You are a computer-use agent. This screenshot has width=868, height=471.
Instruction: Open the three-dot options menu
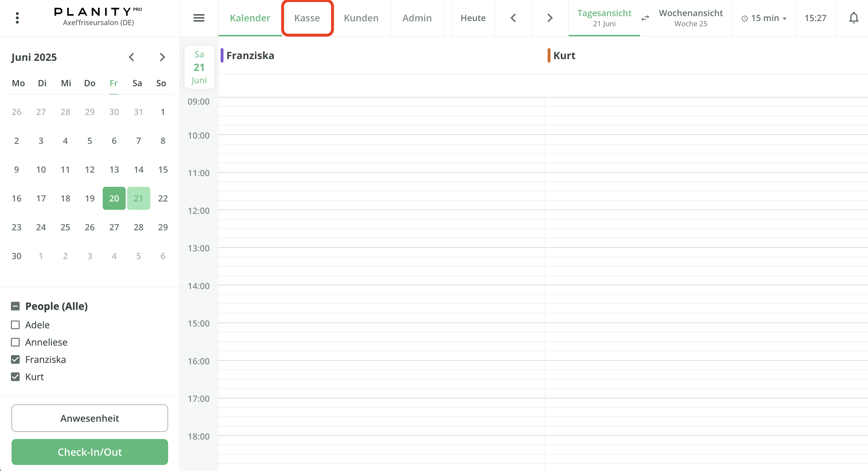coord(17,17)
